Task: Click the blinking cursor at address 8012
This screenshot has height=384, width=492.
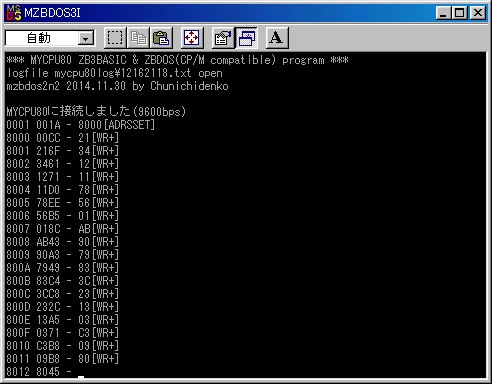Action: click(81, 377)
